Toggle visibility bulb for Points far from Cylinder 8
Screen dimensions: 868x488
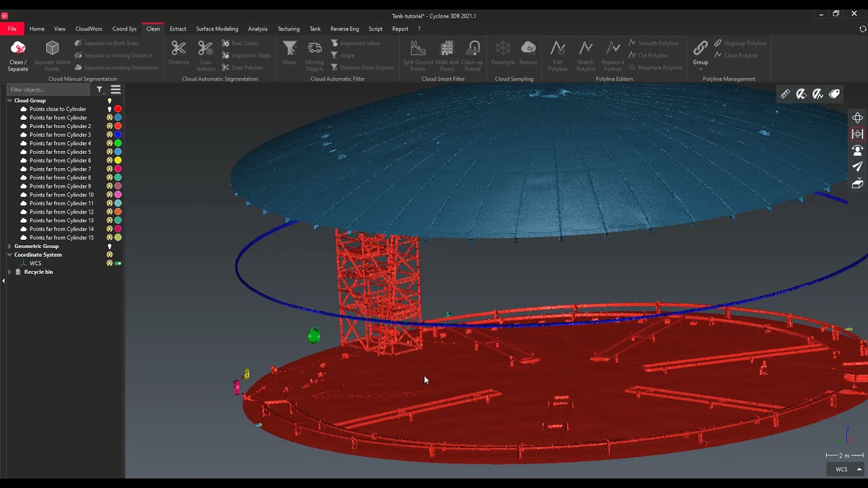click(x=109, y=178)
